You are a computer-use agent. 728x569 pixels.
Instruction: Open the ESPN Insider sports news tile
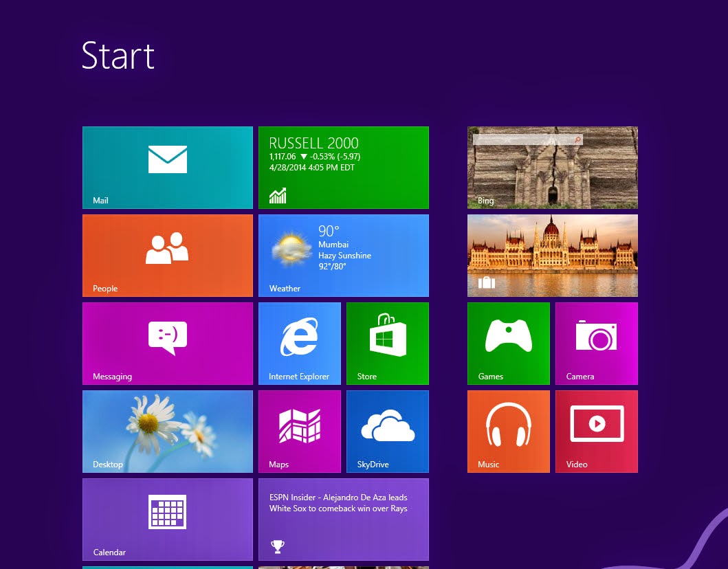344,520
